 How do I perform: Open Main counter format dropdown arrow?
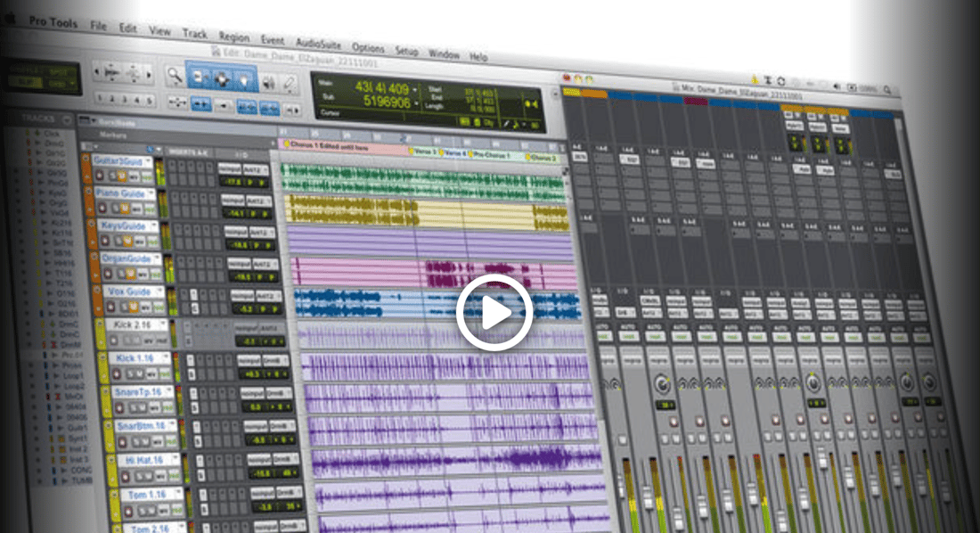(x=415, y=89)
